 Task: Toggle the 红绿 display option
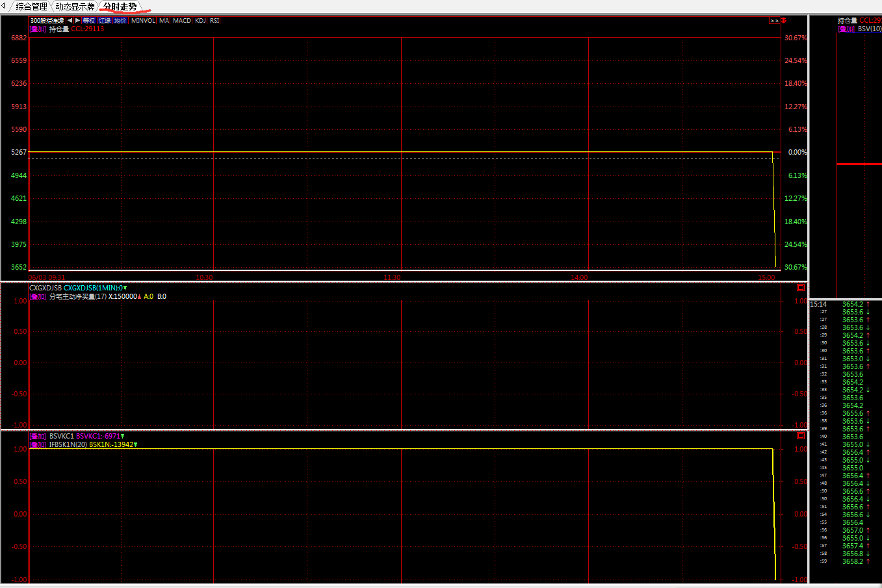click(105, 21)
